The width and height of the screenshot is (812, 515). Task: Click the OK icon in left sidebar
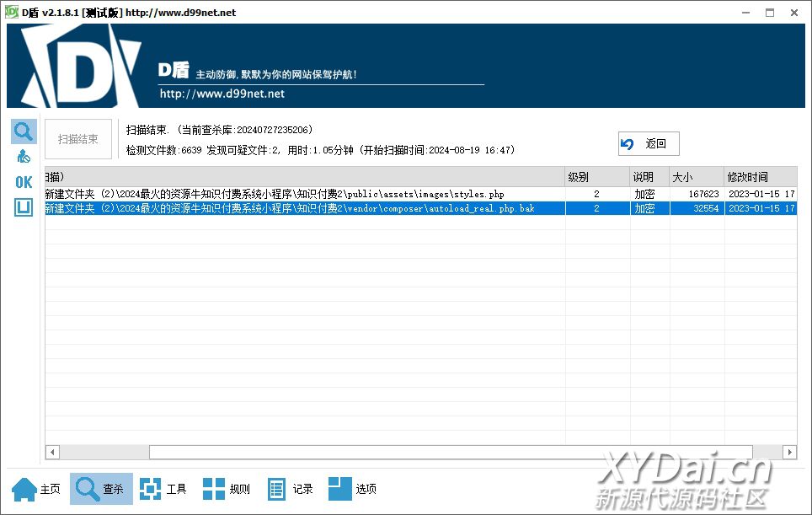(x=24, y=182)
